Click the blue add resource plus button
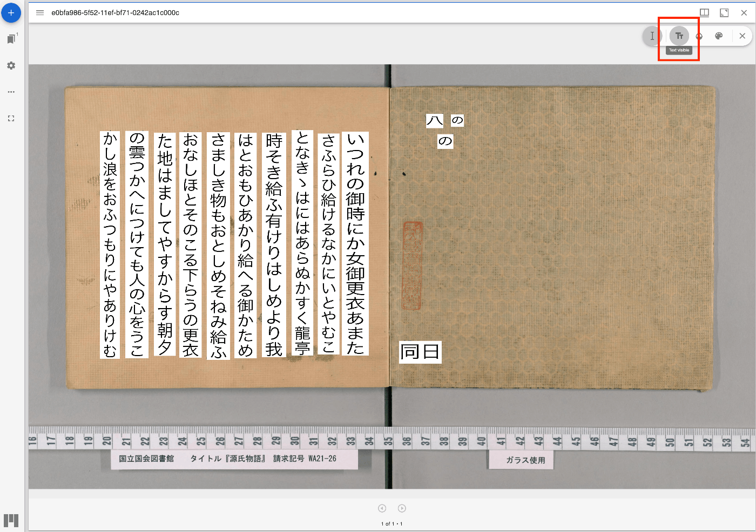The image size is (756, 532). pyautogui.click(x=11, y=12)
